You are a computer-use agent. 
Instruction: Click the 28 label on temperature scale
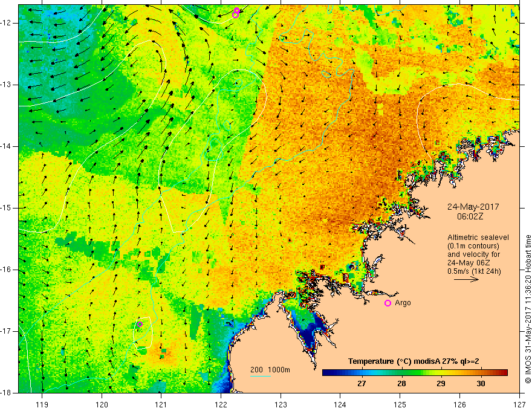[x=401, y=384]
